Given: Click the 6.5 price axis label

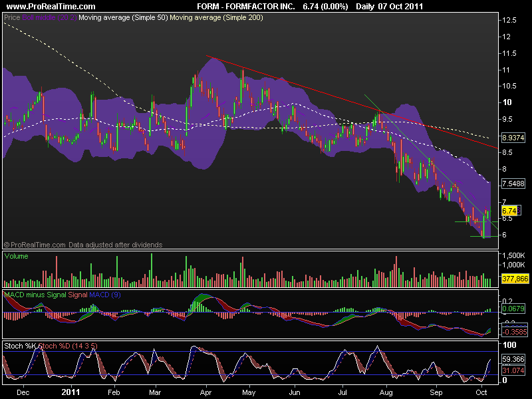Looking at the screenshot, I should (509, 218).
